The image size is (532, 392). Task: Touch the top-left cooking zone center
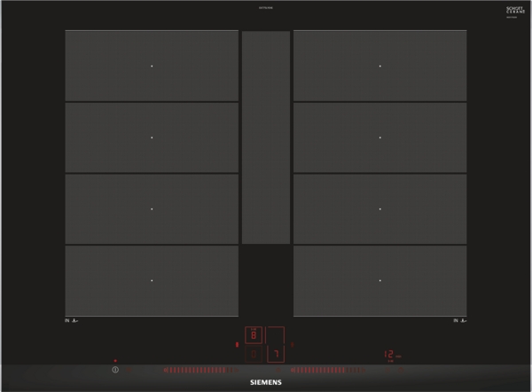click(152, 67)
